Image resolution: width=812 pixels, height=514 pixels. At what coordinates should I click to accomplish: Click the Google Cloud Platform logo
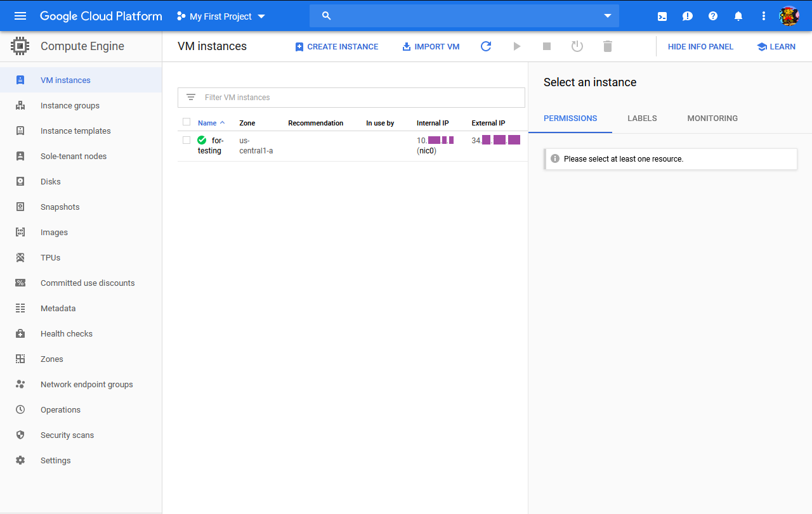pyautogui.click(x=101, y=16)
